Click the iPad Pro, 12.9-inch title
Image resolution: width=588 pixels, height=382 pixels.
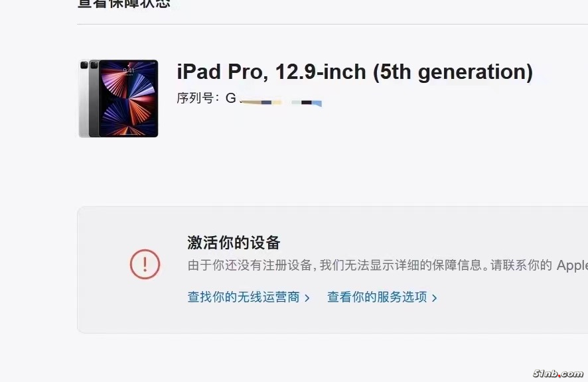[354, 72]
